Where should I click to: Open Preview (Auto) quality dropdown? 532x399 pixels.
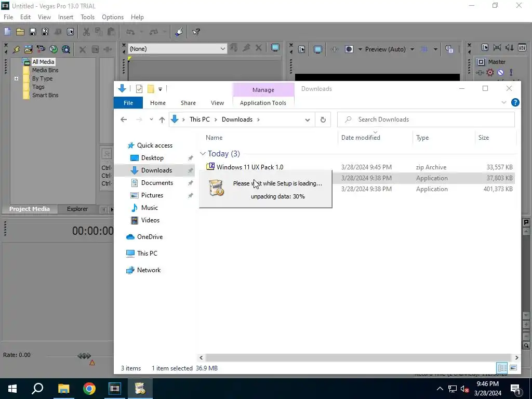[x=412, y=49]
